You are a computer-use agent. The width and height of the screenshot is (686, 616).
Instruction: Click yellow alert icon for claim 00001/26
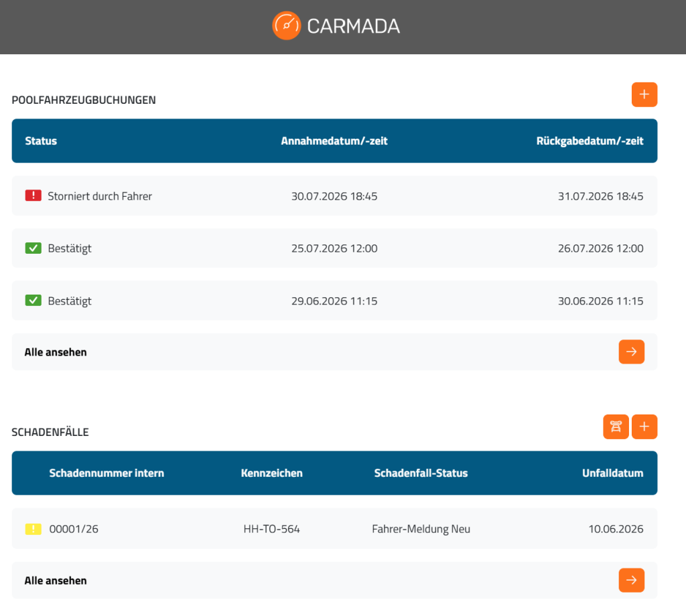pos(33,529)
